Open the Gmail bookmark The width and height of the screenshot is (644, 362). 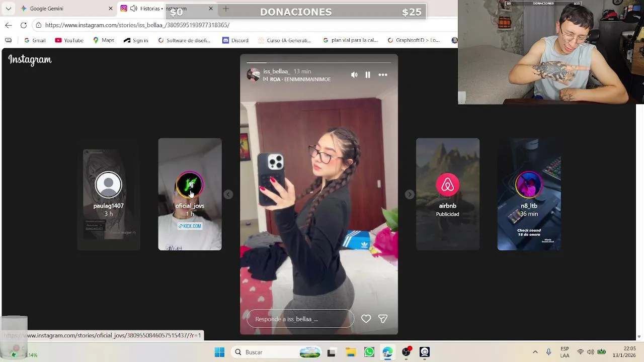click(x=35, y=40)
